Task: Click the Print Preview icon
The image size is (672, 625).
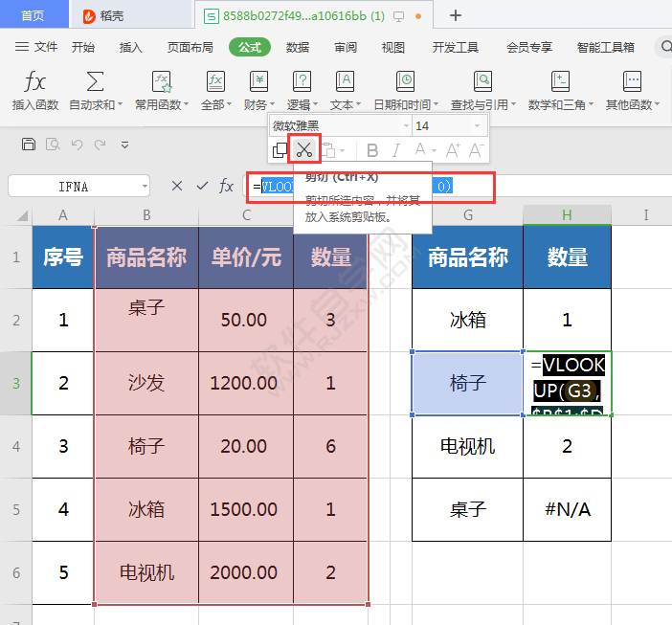Action: (x=53, y=145)
